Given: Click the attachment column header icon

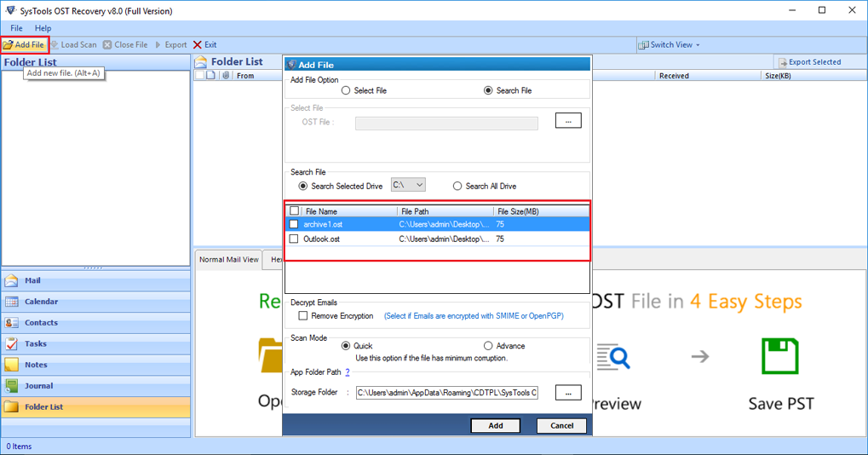Looking at the screenshot, I should tap(225, 75).
